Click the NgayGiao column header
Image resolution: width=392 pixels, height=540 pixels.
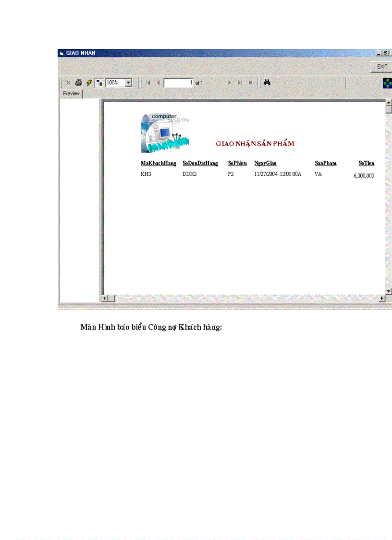(x=266, y=163)
